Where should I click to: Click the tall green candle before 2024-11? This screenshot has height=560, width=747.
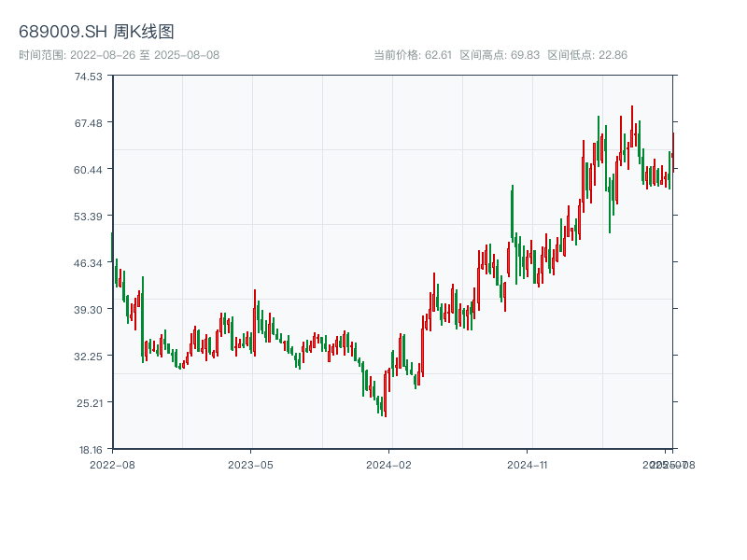point(513,213)
